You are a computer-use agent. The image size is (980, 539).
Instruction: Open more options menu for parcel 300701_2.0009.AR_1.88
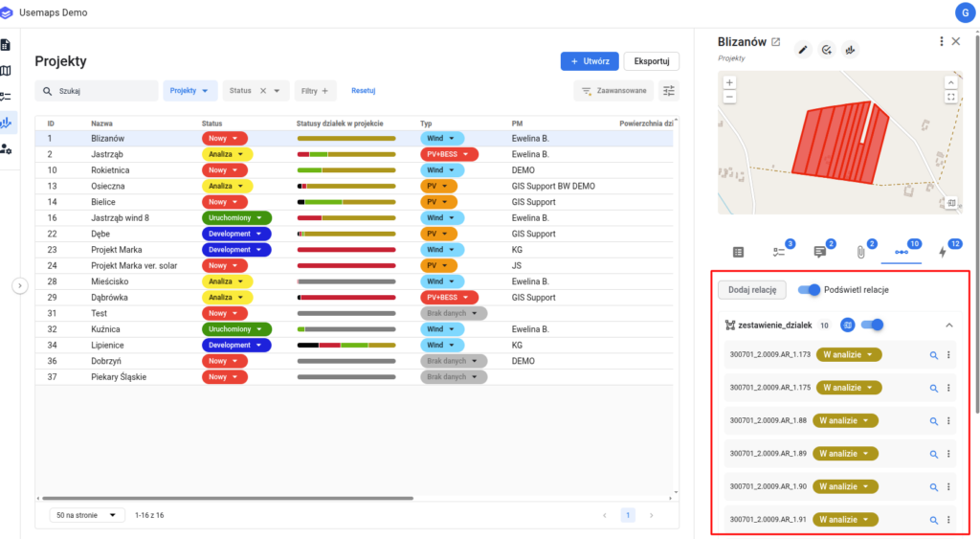click(x=948, y=420)
